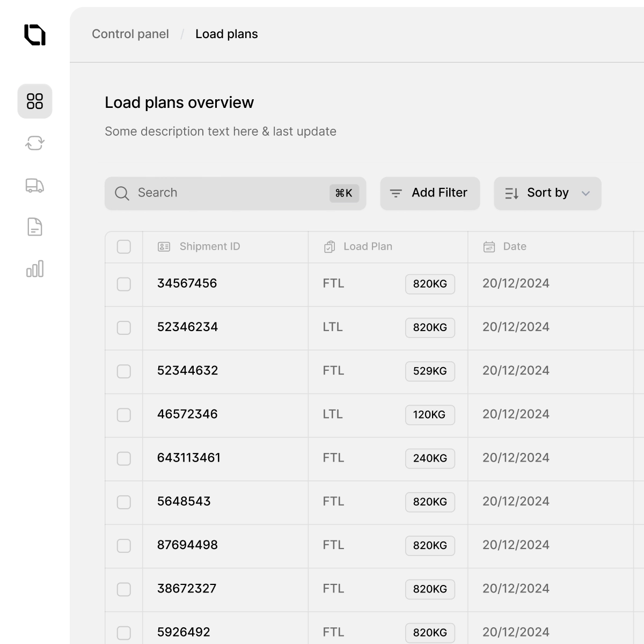Click the Load plans breadcrumb item
The height and width of the screenshot is (644, 644).
pyautogui.click(x=226, y=34)
